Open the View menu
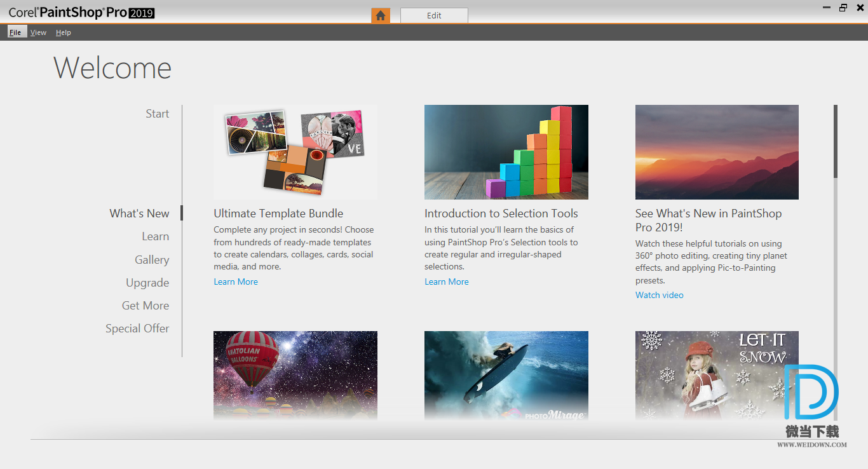This screenshot has width=868, height=469. (x=38, y=32)
